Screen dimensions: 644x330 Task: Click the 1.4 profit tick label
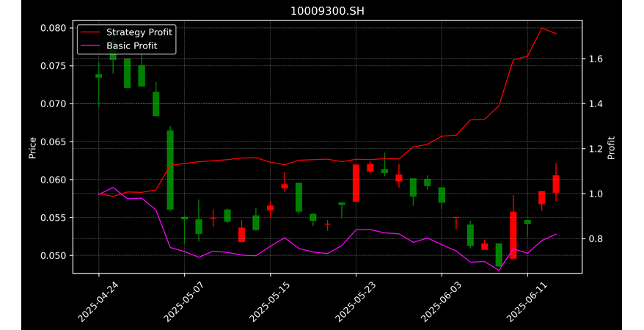point(595,103)
